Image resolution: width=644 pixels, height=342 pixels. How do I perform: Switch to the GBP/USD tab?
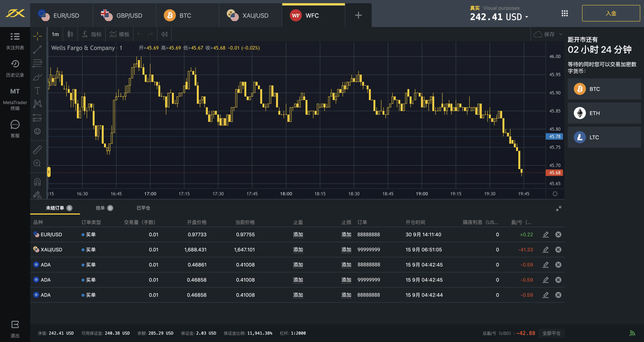[124, 15]
